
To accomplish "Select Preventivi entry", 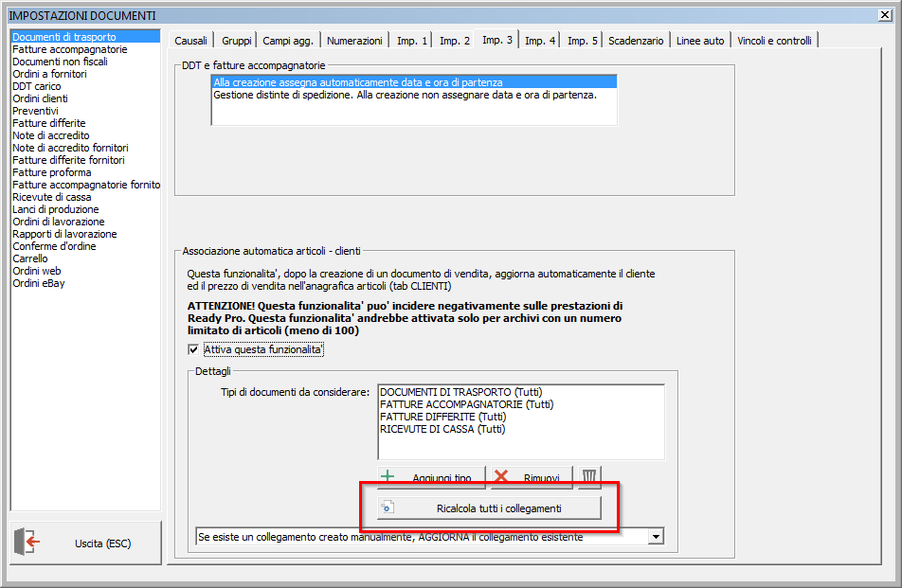I will [x=85, y=111].
